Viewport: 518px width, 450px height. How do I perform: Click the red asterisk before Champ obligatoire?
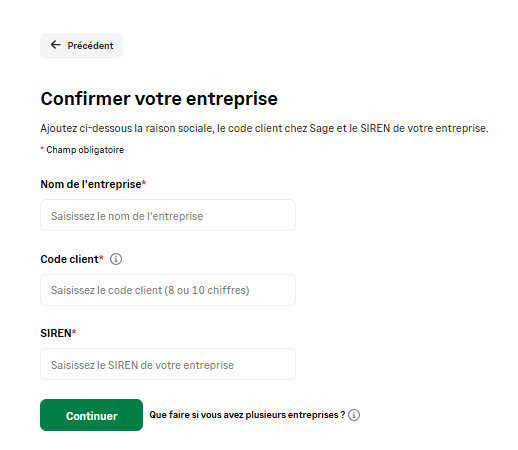point(42,148)
